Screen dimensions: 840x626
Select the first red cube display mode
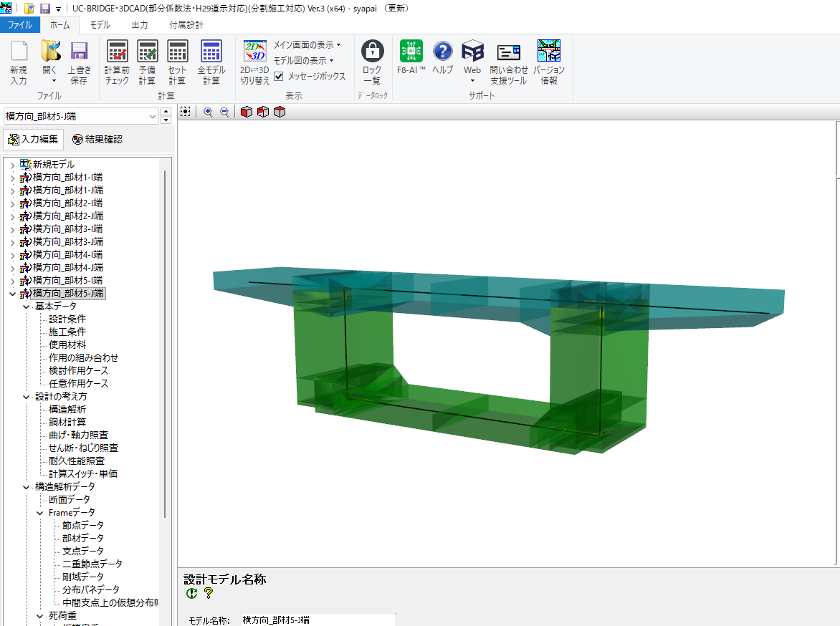coord(247,112)
